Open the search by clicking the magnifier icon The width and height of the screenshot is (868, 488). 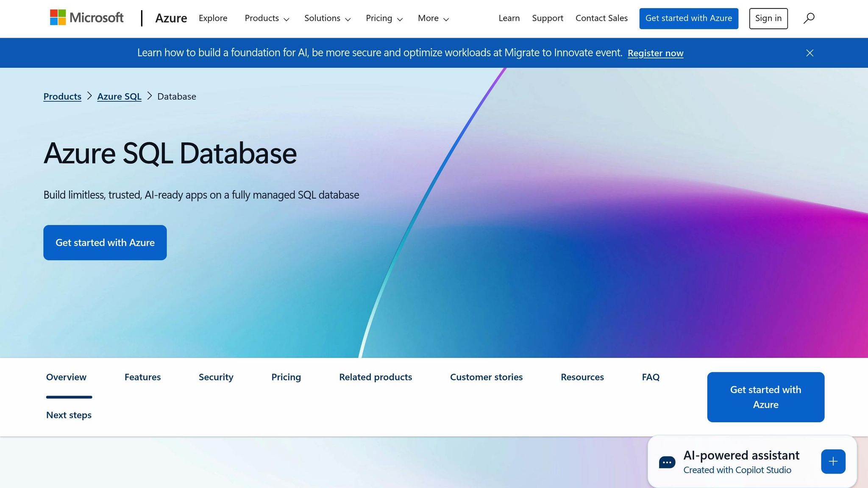[x=809, y=18]
